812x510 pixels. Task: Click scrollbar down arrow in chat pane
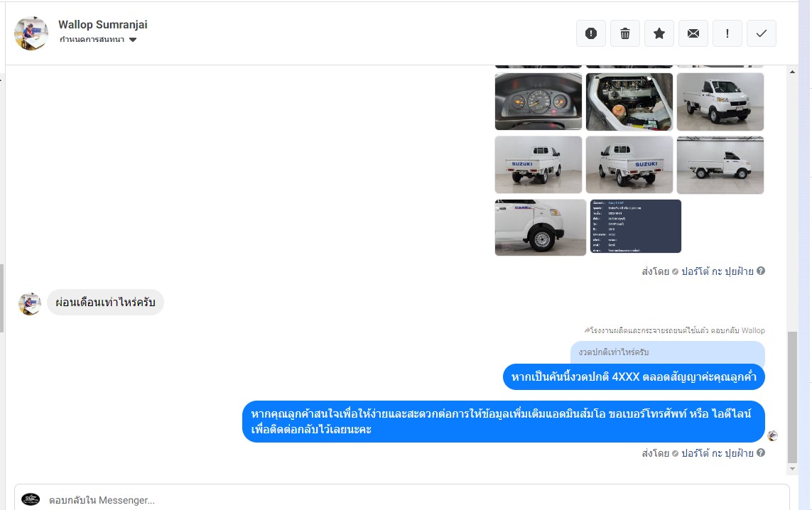792,469
